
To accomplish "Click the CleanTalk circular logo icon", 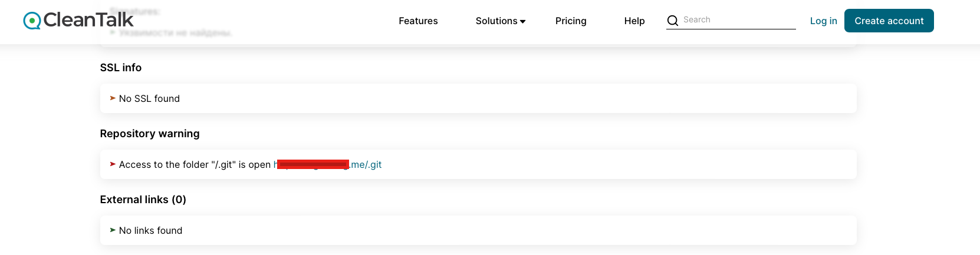I will click(x=31, y=21).
